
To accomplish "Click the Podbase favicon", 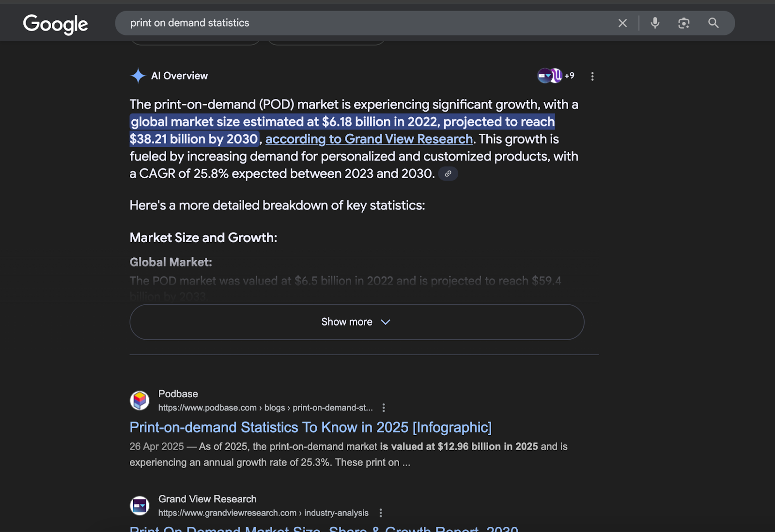I will click(x=139, y=400).
